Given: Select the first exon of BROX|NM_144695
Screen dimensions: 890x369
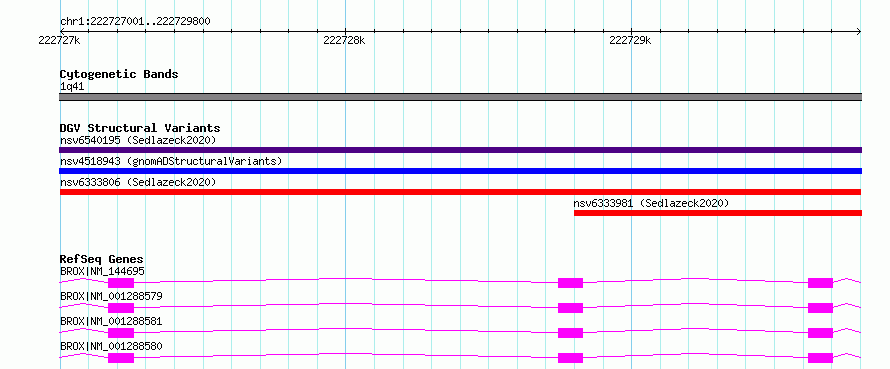Looking at the screenshot, I should [121, 283].
